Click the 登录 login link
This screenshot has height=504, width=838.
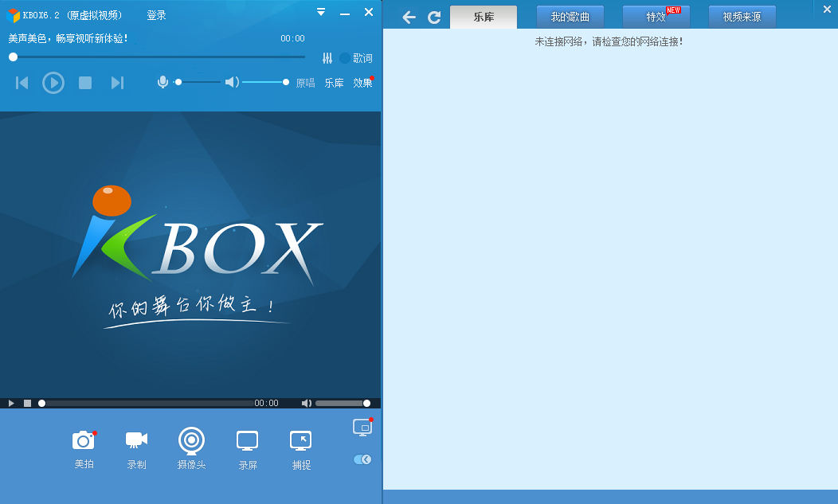coord(156,15)
